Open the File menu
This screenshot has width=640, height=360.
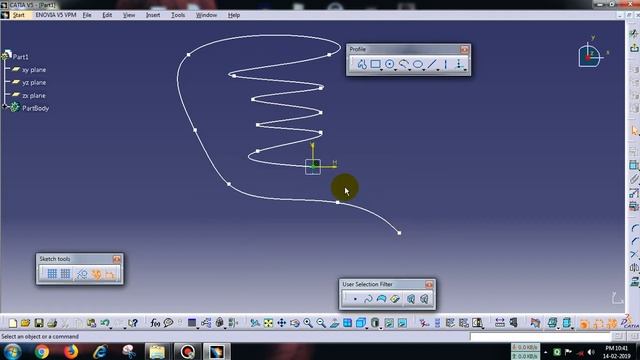coord(87,15)
